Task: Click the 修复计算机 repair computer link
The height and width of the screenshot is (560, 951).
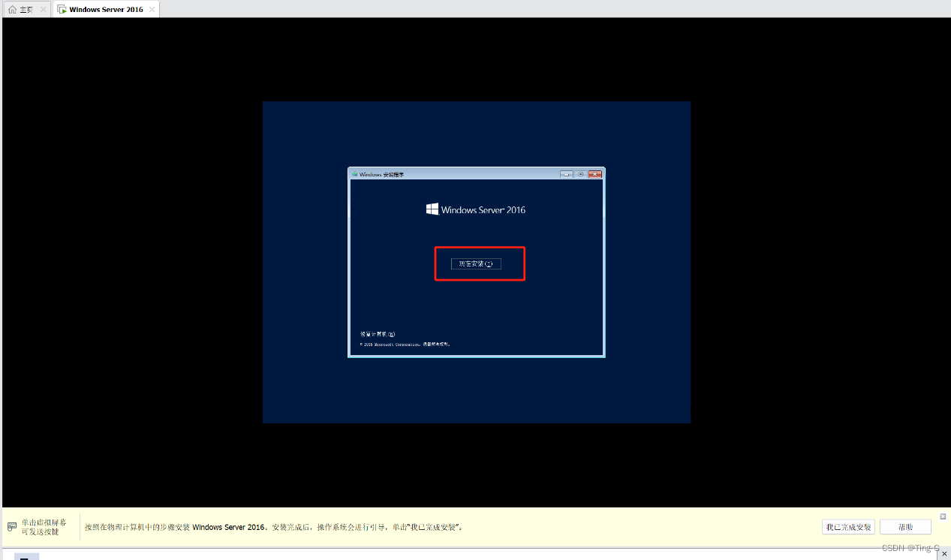Action: [x=378, y=334]
